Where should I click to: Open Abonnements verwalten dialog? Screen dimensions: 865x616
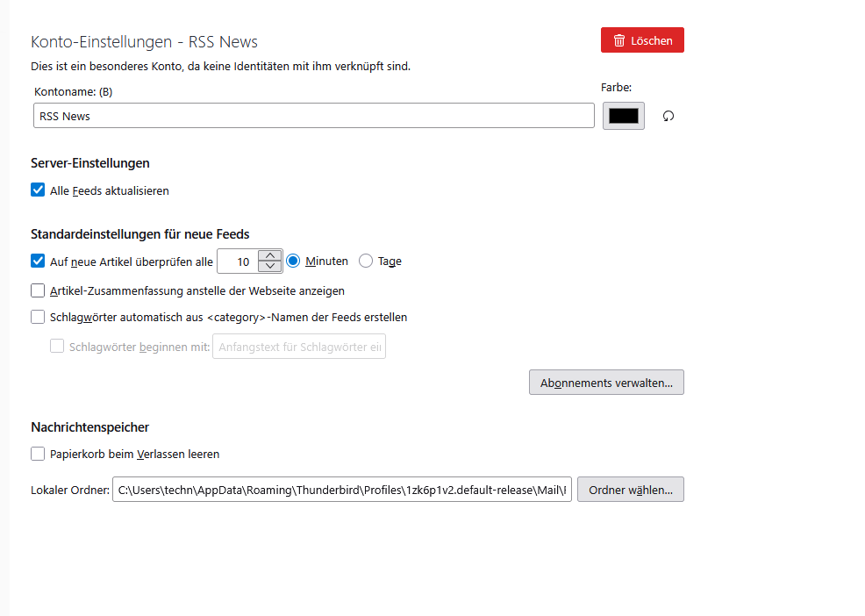(606, 383)
